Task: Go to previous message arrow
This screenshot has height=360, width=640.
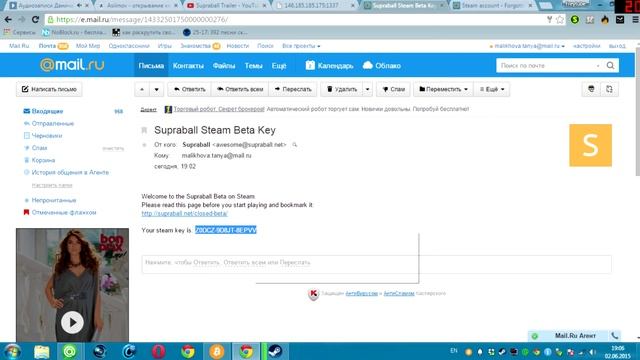Action: pos(142,89)
